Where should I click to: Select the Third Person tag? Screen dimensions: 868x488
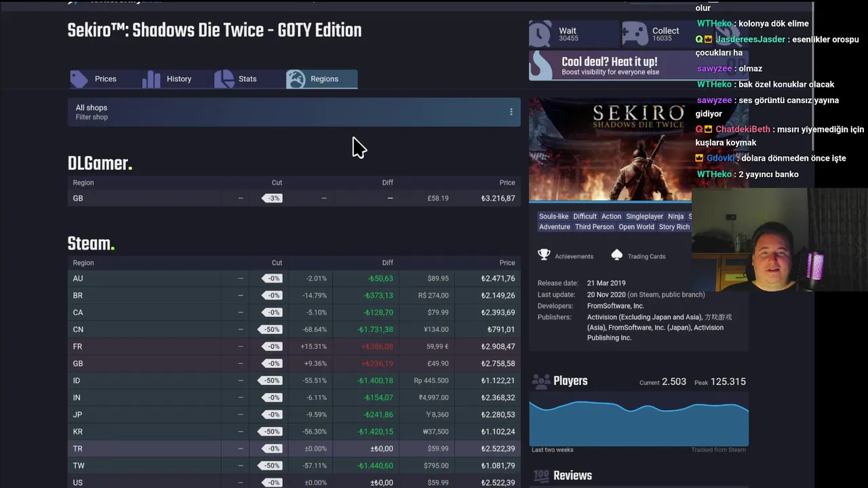point(594,227)
